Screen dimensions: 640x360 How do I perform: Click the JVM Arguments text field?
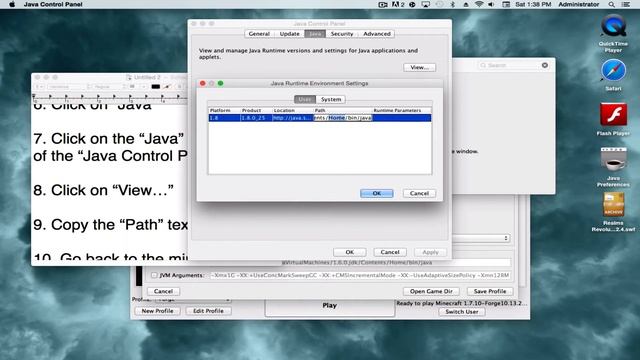click(360, 276)
